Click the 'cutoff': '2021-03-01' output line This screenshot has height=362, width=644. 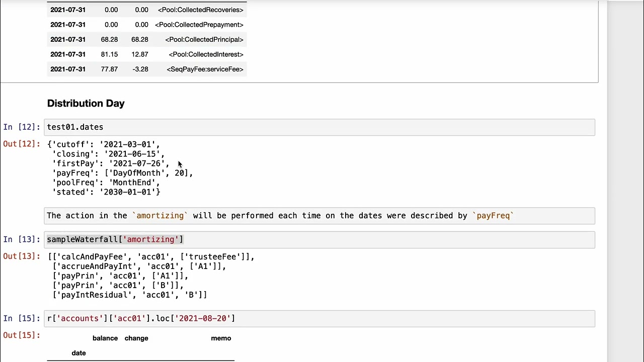pos(104,144)
